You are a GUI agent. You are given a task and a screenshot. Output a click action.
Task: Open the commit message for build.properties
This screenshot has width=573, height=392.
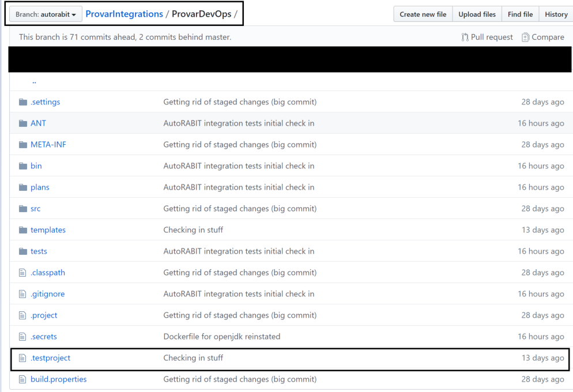[240, 379]
